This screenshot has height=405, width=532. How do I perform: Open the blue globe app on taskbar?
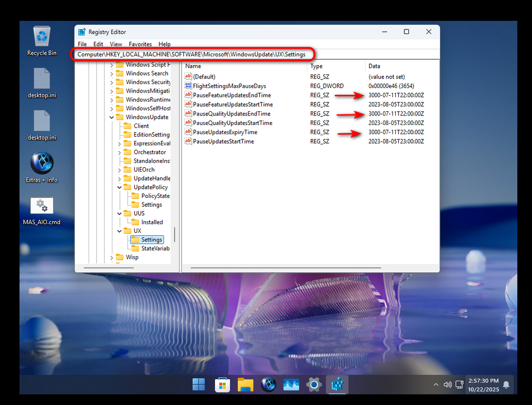click(x=268, y=385)
